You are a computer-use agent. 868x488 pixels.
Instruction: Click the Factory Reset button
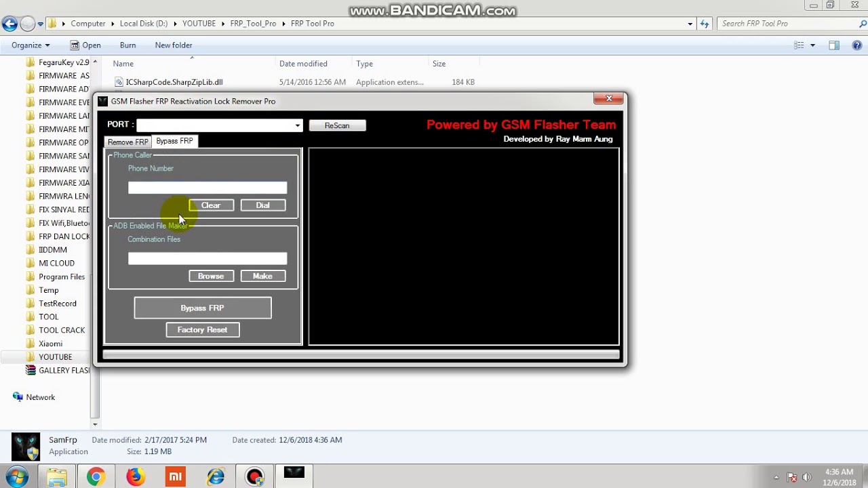[x=203, y=329]
